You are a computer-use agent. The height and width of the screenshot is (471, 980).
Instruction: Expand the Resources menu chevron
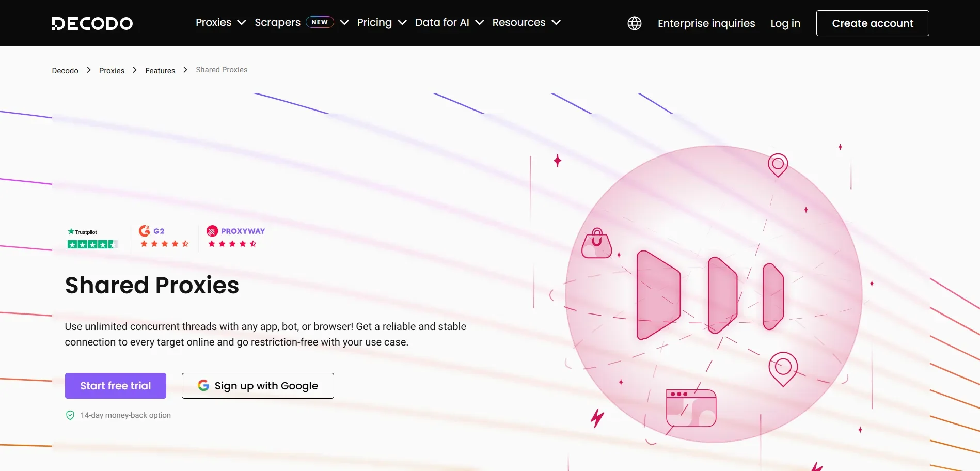(x=556, y=22)
